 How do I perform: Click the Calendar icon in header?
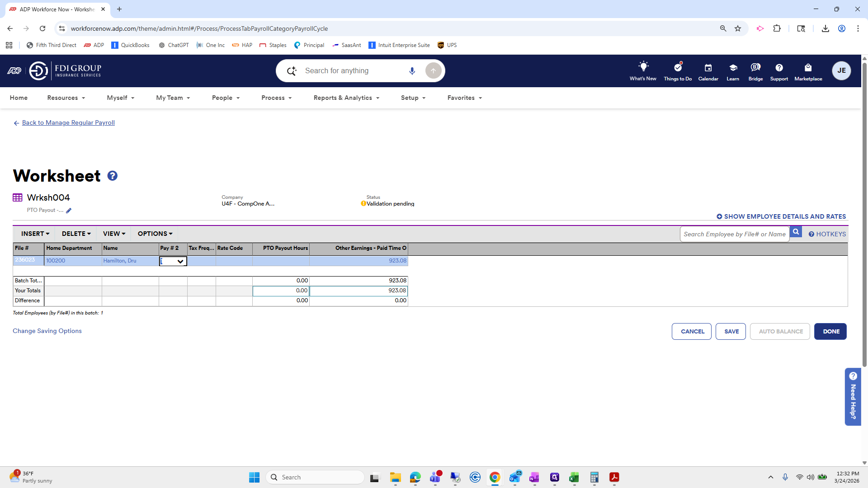(x=708, y=68)
